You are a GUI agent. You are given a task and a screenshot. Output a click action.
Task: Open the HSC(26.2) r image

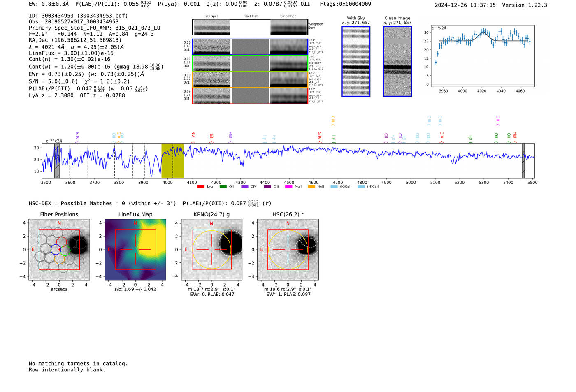288,250
